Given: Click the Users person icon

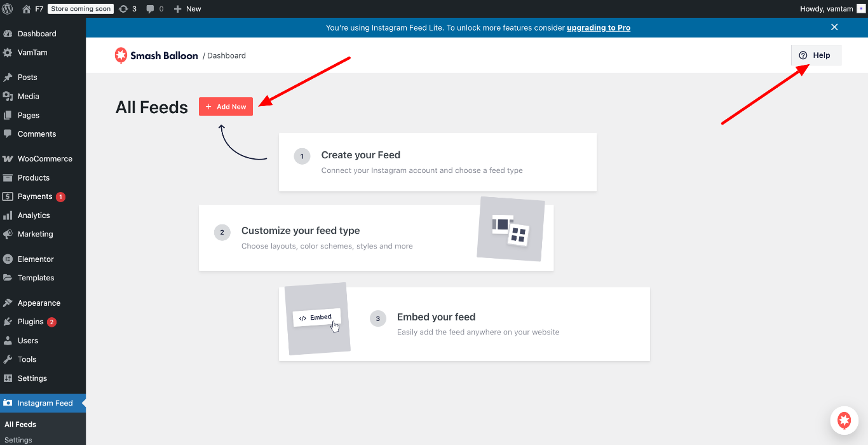Looking at the screenshot, I should [8, 341].
